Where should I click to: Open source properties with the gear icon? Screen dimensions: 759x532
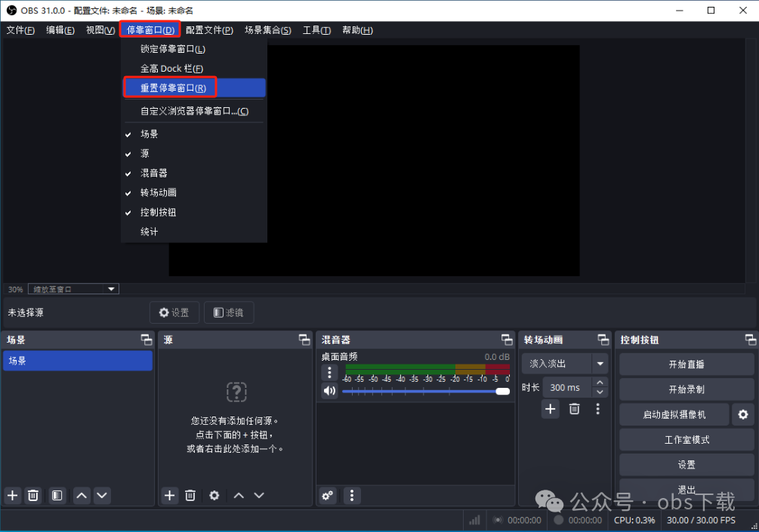point(214,496)
